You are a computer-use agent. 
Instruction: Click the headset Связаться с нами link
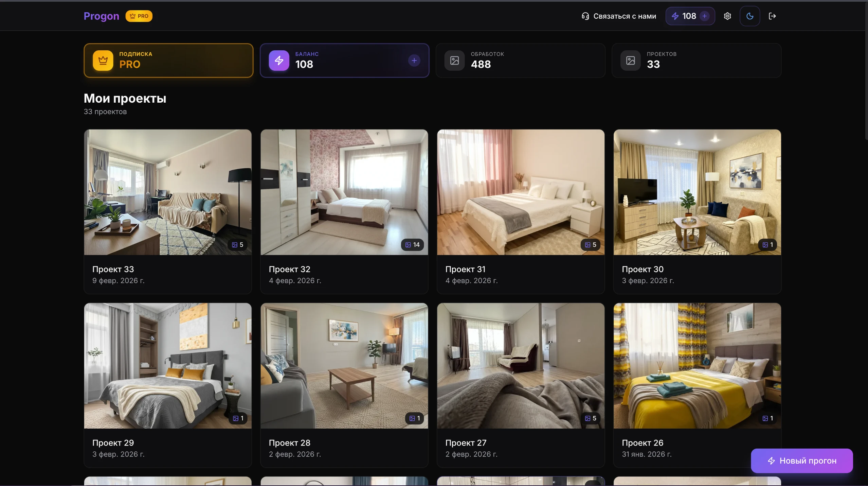(x=618, y=16)
